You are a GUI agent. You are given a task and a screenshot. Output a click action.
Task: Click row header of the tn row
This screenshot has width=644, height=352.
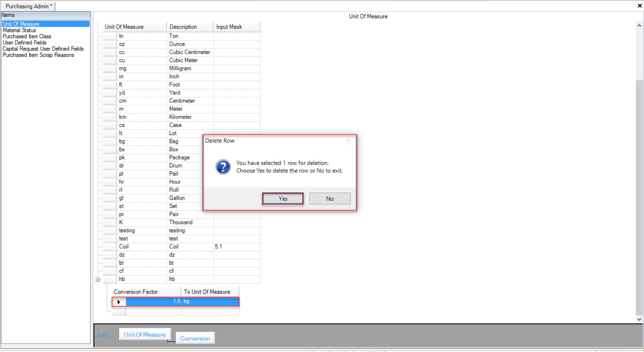pos(110,36)
